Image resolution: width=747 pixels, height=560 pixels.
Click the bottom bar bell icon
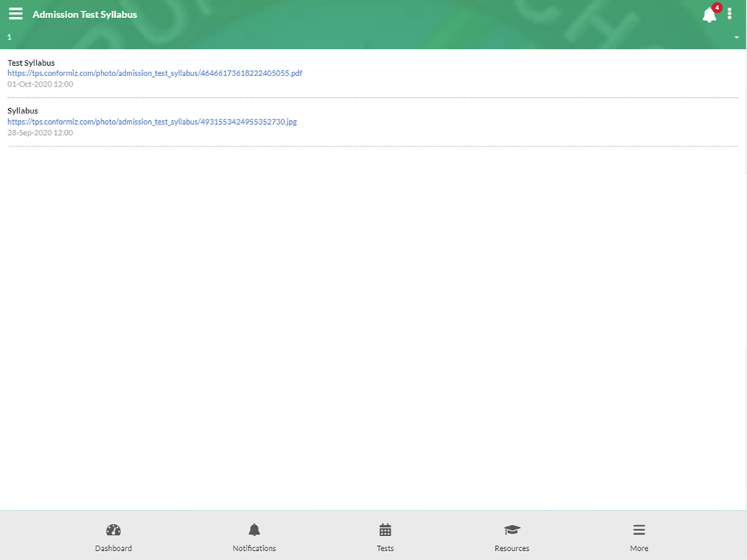pyautogui.click(x=255, y=530)
